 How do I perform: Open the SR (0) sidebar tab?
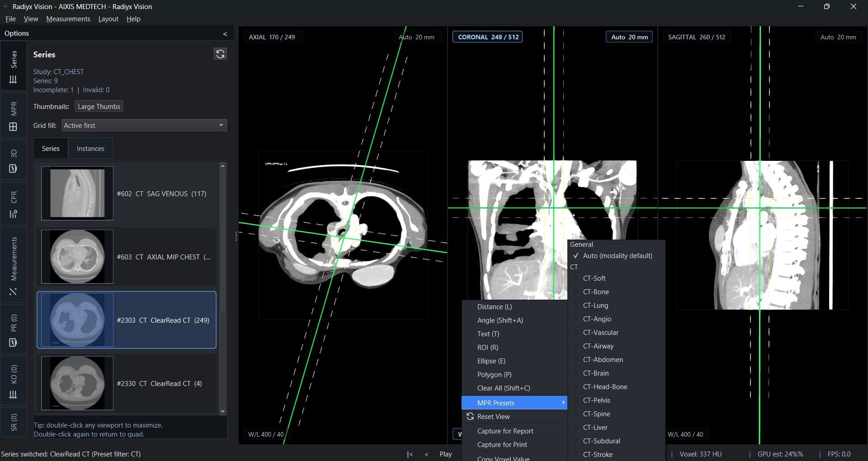14,422
